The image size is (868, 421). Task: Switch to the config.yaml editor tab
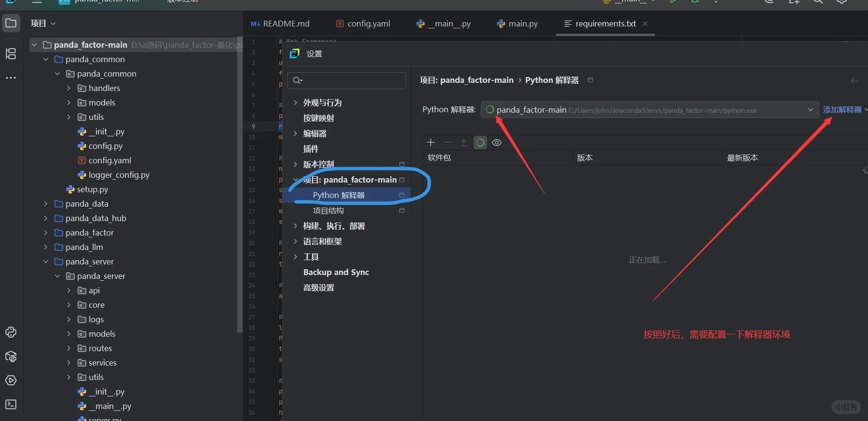pos(363,24)
